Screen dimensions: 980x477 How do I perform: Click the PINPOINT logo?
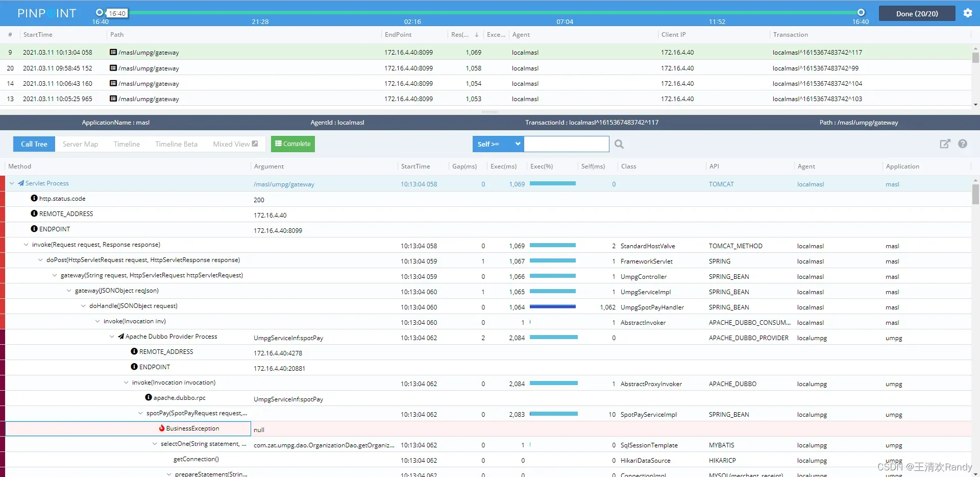click(x=46, y=13)
